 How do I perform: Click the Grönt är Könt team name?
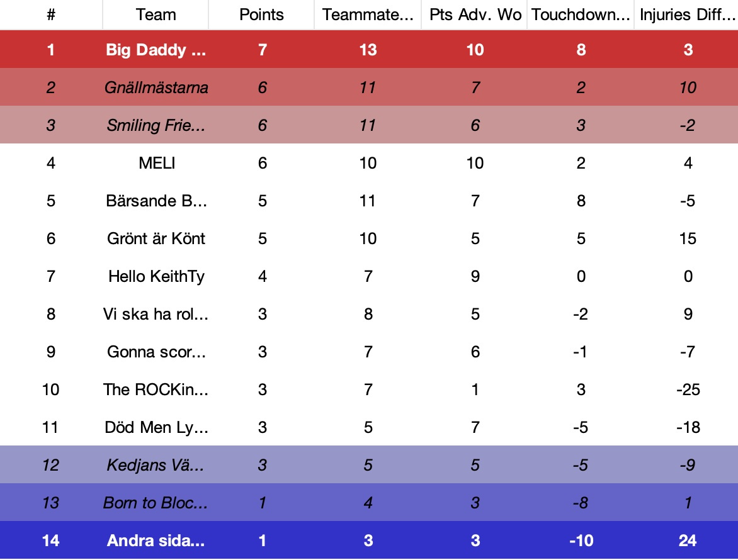156,238
